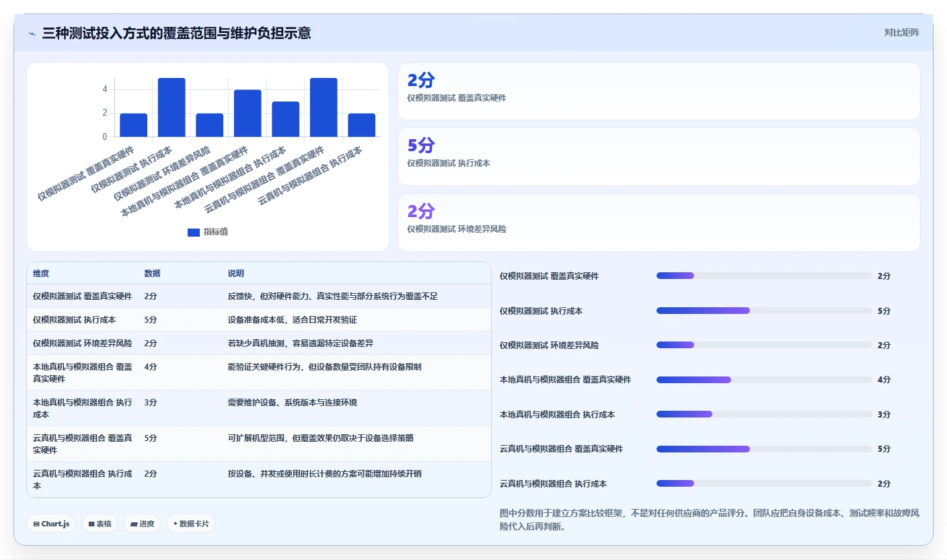Click progress bar for 本地真机与模拟器组合 执行成本
This screenshot has height=560, width=947.
tap(764, 414)
